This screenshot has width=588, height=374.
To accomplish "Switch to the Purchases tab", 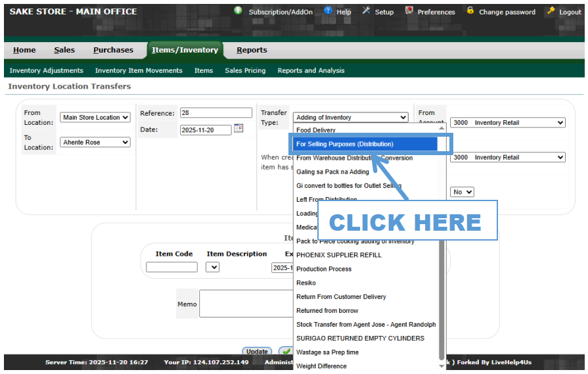I will point(113,50).
